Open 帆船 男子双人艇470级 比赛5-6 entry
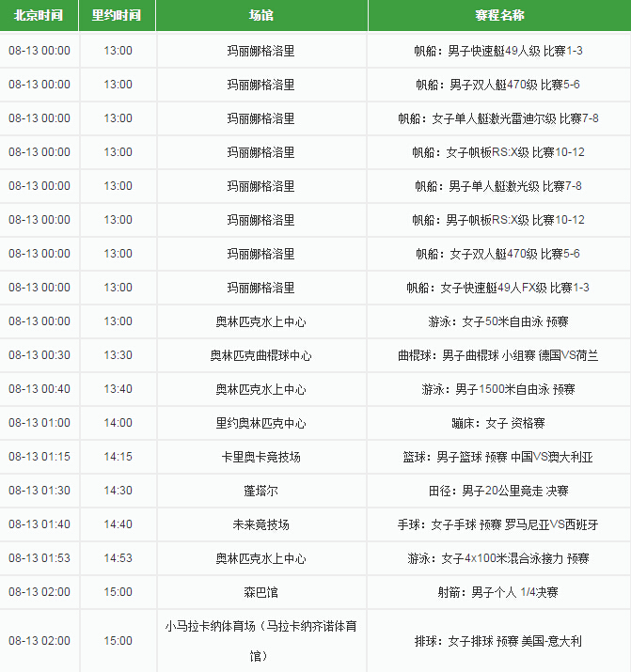The width and height of the screenshot is (631, 672). 498,85
